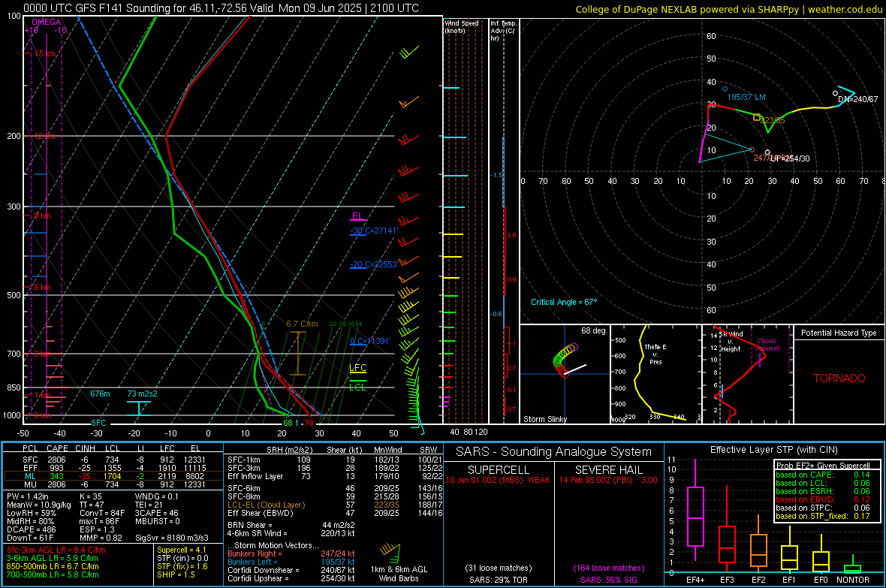Click the CAPE column header
Screen dimensions: 886x588
click(x=57, y=448)
